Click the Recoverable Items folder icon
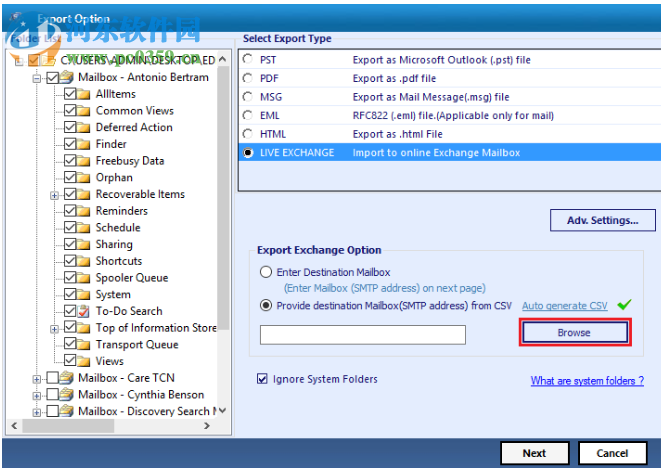Screen dimensions: 661x470 (83, 194)
